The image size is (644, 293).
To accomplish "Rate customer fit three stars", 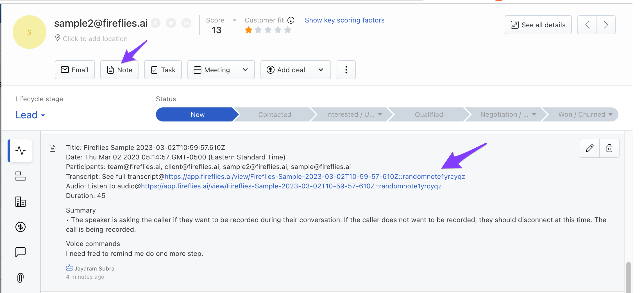I will coord(268,30).
